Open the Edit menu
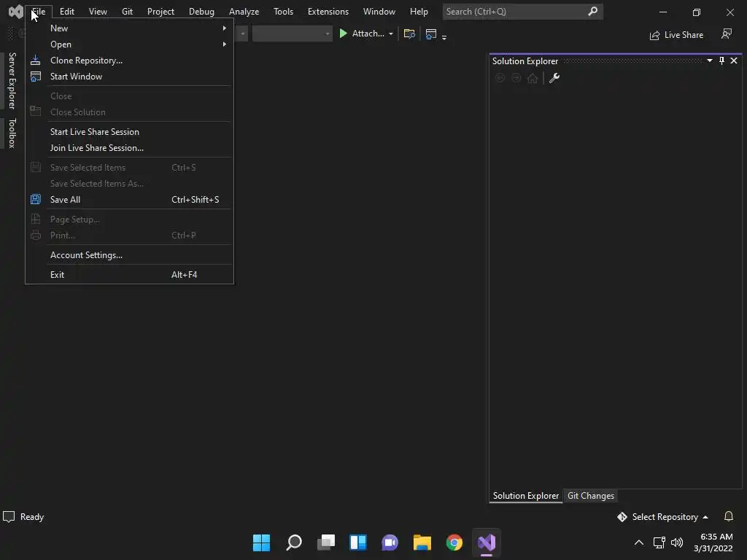 point(66,12)
